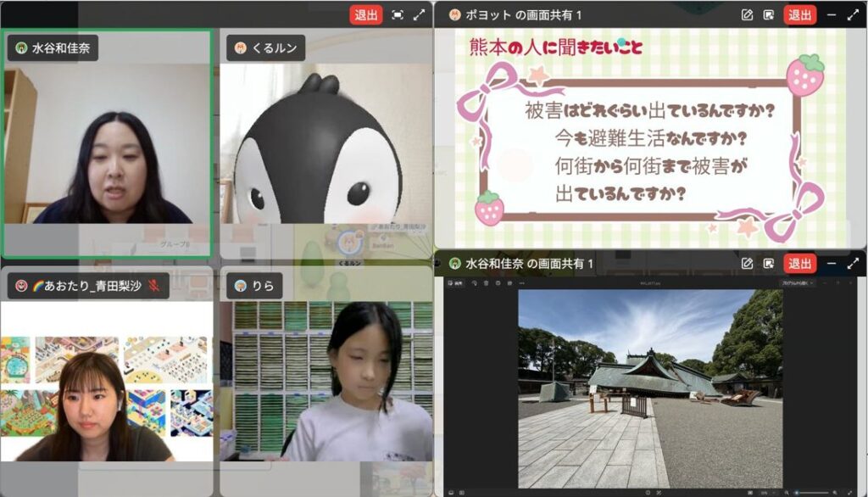Click the muted microphone icon beside あおたり_青田梨沙
Image resolution: width=868 pixels, height=497 pixels.
(154, 285)
